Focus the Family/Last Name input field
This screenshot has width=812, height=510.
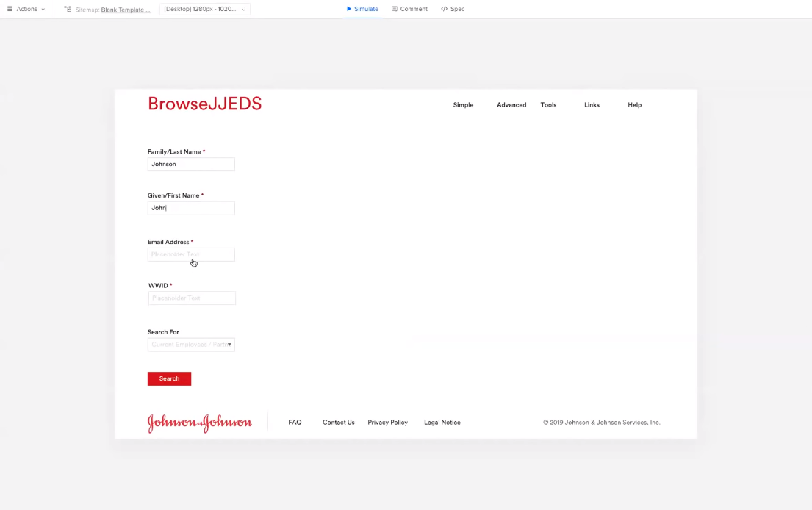191,164
